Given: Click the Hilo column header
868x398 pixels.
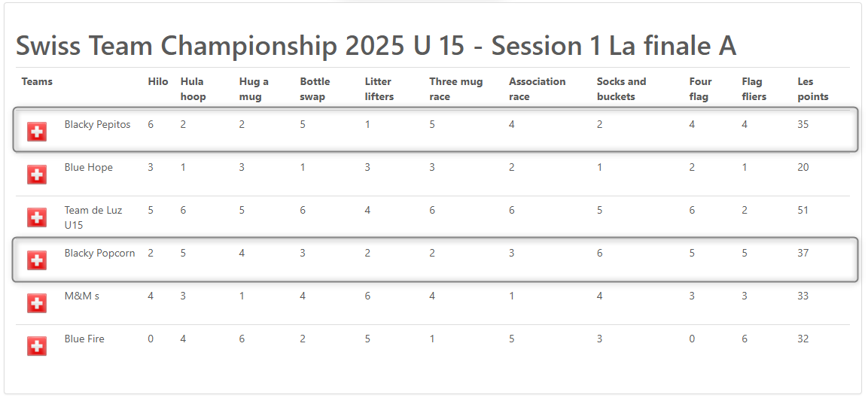Looking at the screenshot, I should click(x=158, y=81).
